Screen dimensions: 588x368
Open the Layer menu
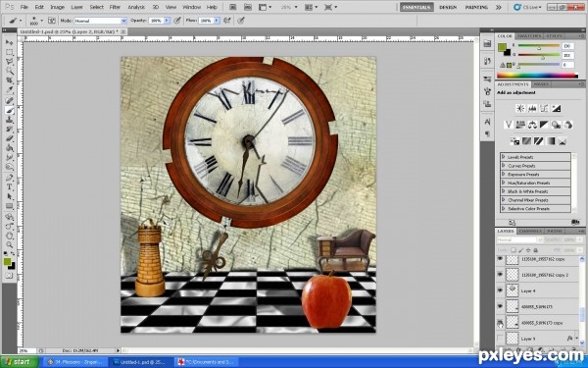[x=76, y=7]
